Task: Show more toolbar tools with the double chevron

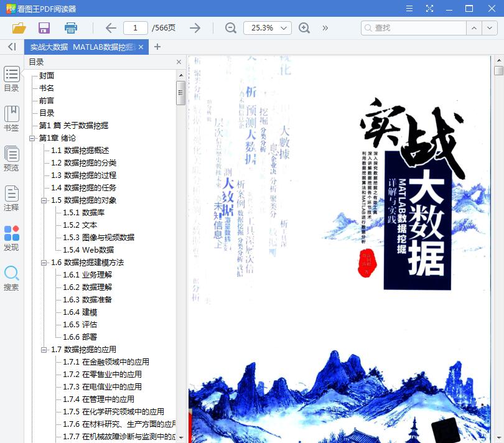Action: pos(325,28)
